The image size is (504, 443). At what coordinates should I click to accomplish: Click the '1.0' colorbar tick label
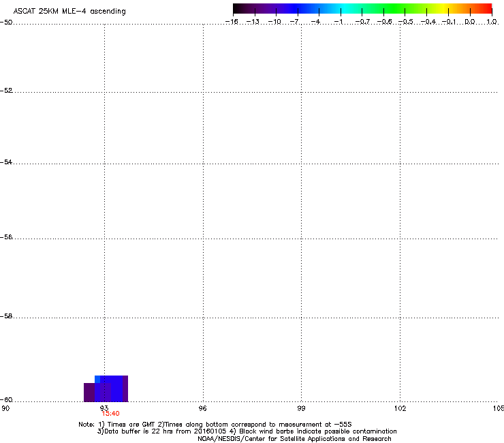click(492, 22)
